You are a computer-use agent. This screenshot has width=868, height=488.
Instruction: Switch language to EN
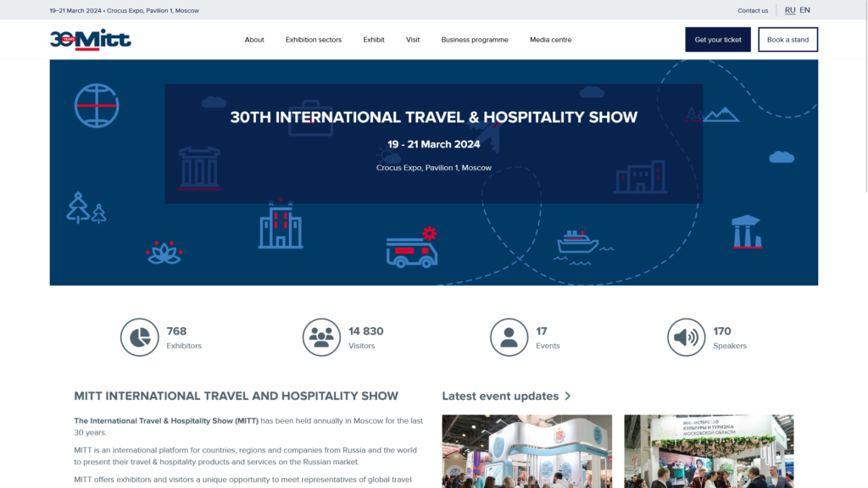click(805, 10)
